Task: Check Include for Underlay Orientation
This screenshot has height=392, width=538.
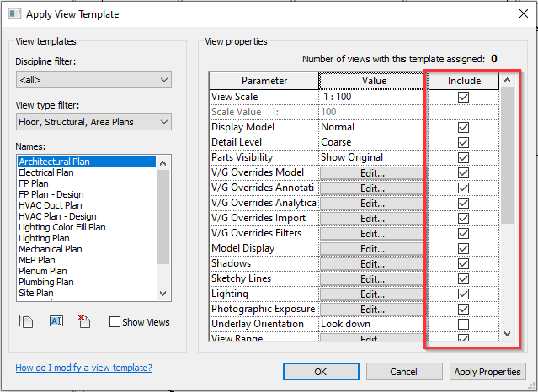Action: click(463, 324)
